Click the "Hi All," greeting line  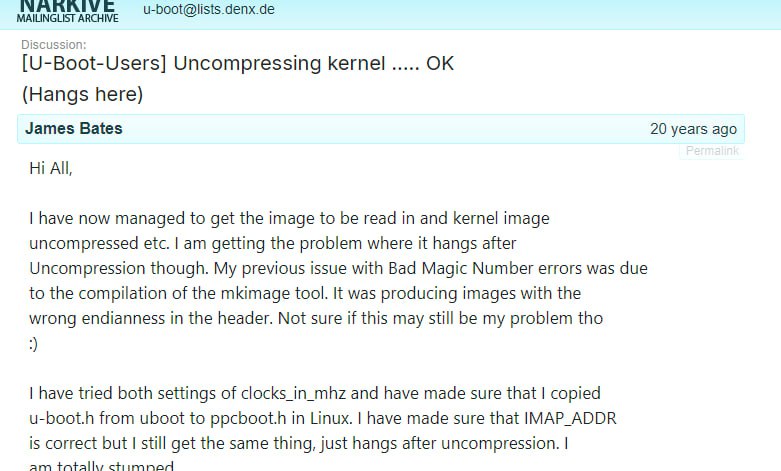pyautogui.click(x=51, y=168)
